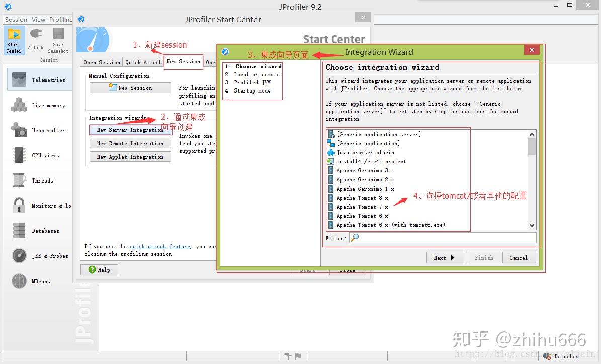Click the New Server Integration button
The image size is (601, 364).
tap(130, 130)
